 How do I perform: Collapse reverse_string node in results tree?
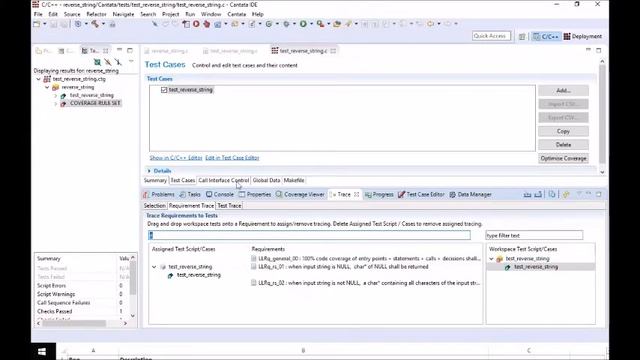point(47,87)
